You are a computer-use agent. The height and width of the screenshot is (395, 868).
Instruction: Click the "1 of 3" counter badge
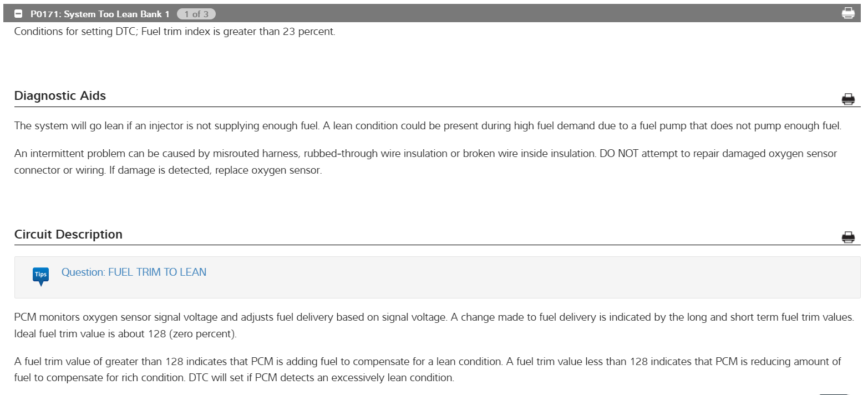click(x=196, y=14)
